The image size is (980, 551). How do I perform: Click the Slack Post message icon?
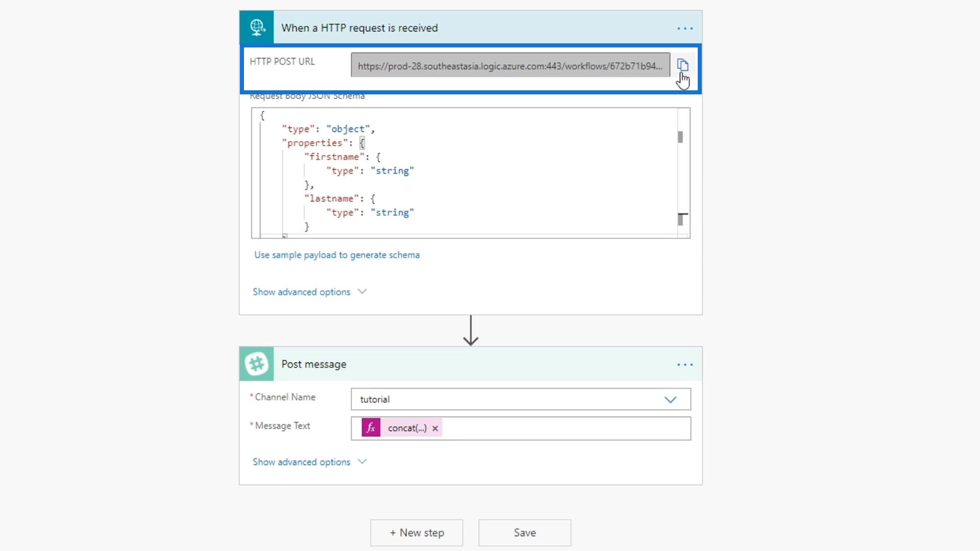(257, 364)
